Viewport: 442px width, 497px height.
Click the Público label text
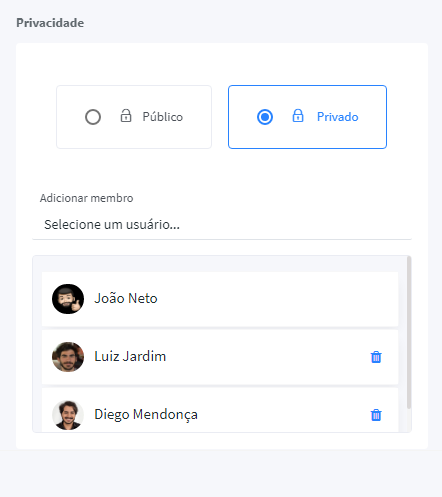pyautogui.click(x=163, y=117)
